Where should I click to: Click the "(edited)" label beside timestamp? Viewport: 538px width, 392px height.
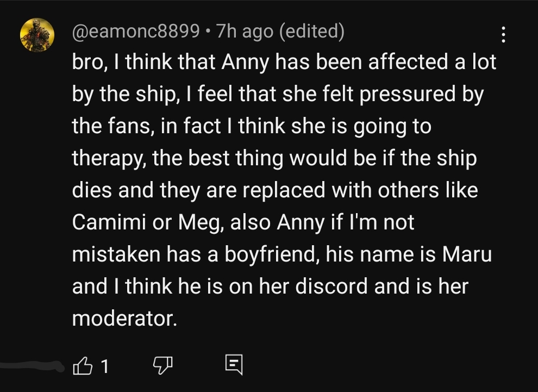(311, 32)
